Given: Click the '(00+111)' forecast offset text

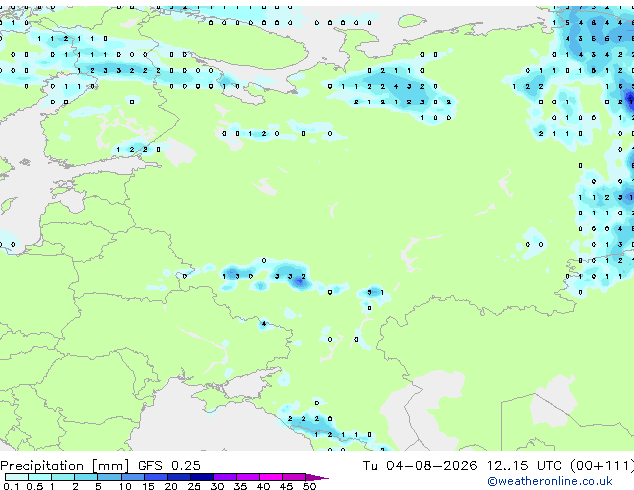Looking at the screenshot, I should click(602, 466).
